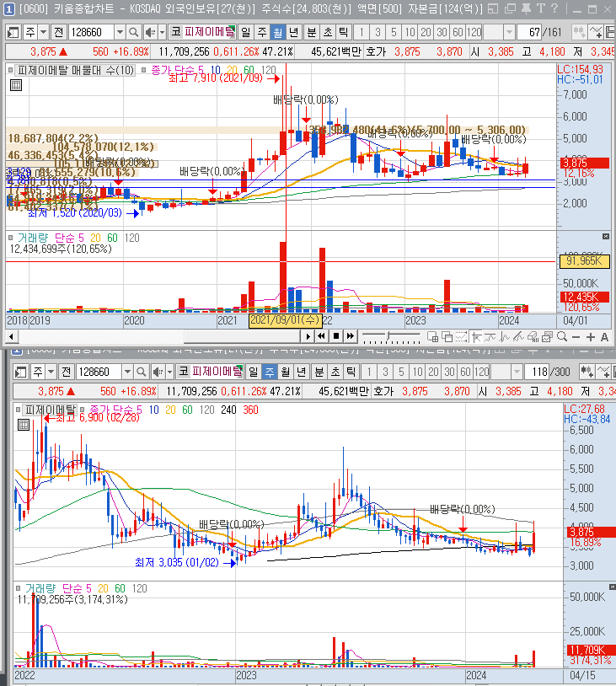The image size is (616, 686).
Task: Toggle the 종가 단순 indicator square in weekly chart
Action: coord(82,410)
